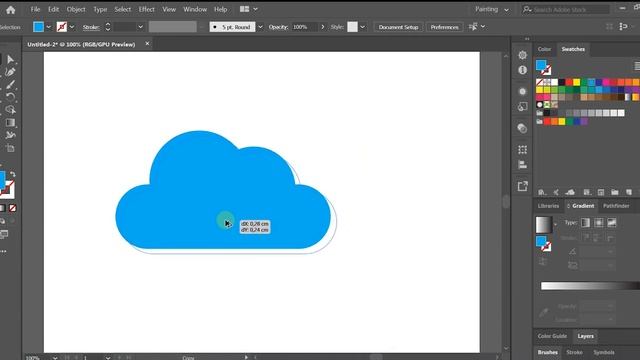Open Change Screen Mode icon in toolbar
This screenshot has height=360, width=640.
tap(4, 234)
